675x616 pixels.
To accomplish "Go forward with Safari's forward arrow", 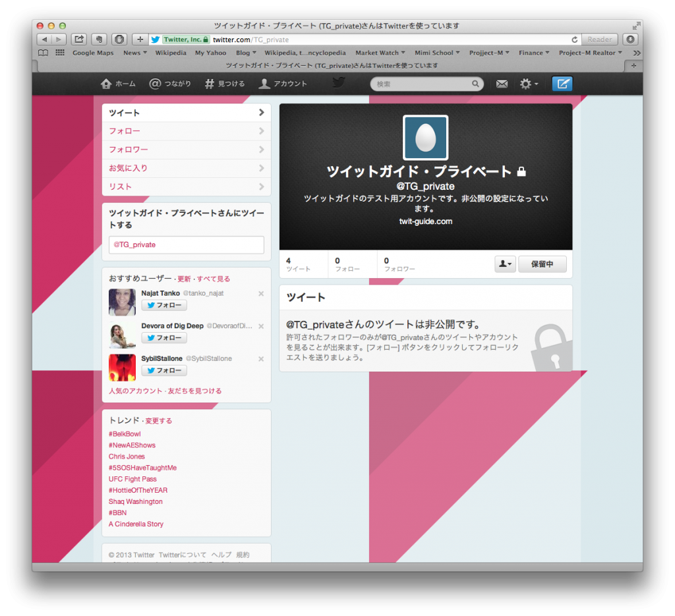I will click(59, 40).
